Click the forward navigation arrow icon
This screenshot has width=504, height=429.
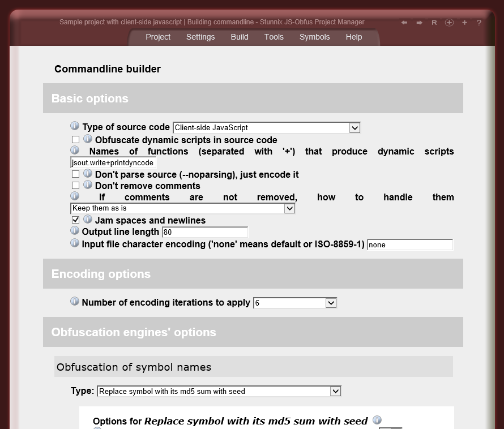click(418, 22)
